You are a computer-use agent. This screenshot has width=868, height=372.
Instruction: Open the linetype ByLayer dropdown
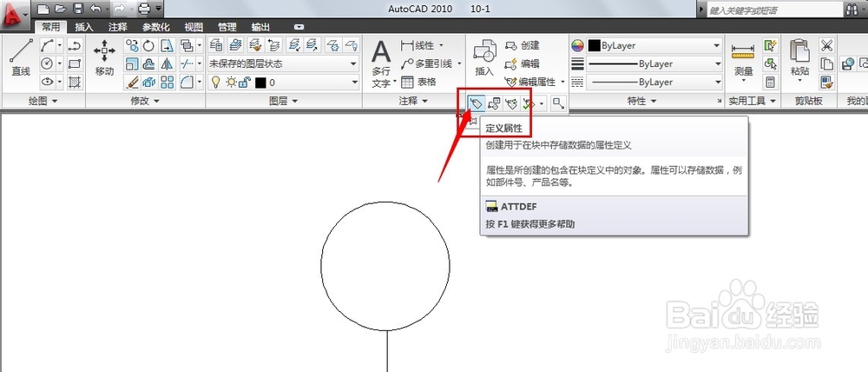click(654, 82)
